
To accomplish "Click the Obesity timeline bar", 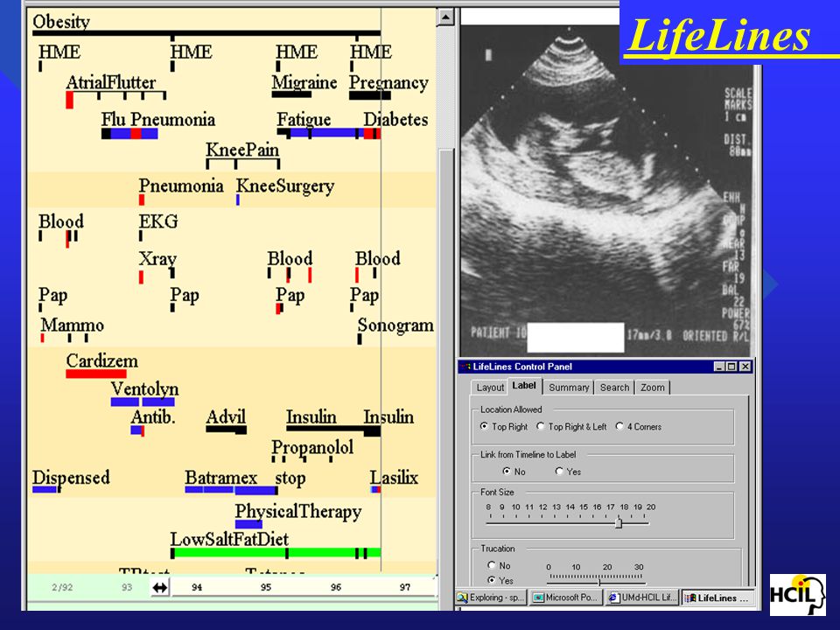I will click(206, 34).
